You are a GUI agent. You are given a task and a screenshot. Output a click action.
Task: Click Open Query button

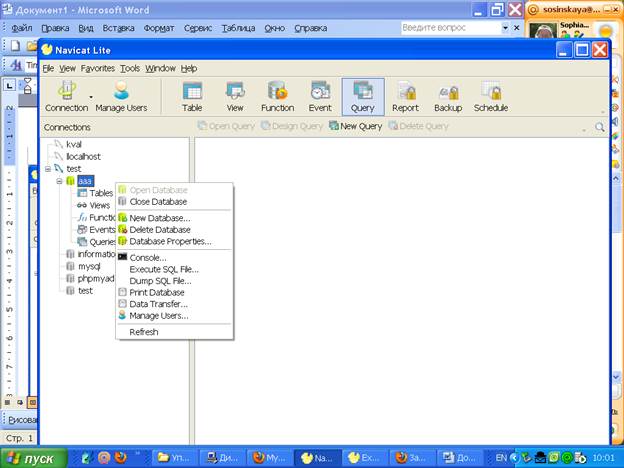point(226,126)
